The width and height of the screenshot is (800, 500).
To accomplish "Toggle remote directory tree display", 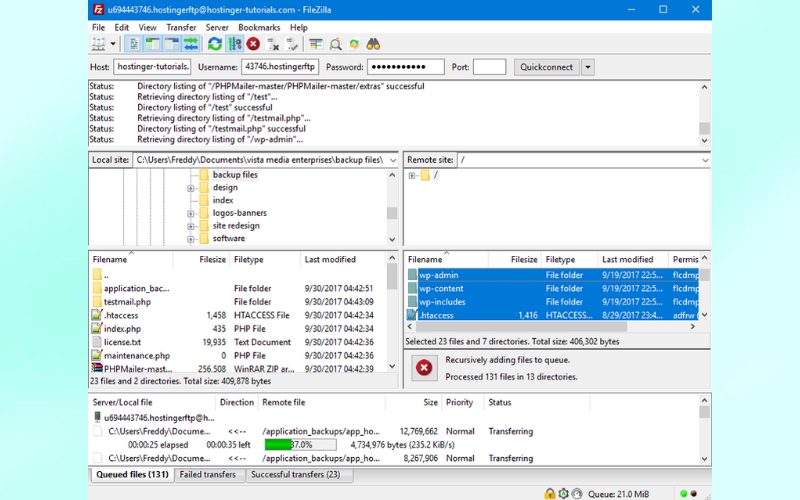I will 171,44.
